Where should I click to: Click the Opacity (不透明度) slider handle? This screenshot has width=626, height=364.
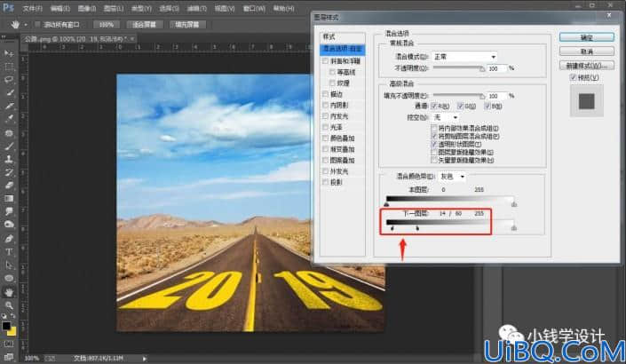pos(482,69)
